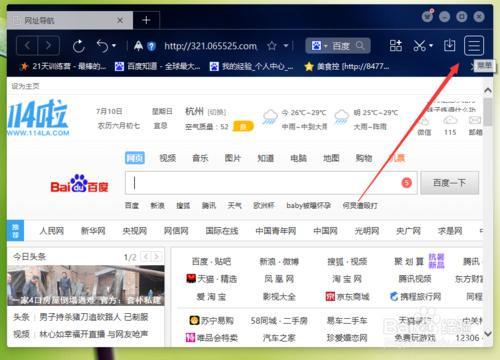
Task: Open the extensions grid icon
Action: [x=396, y=45]
